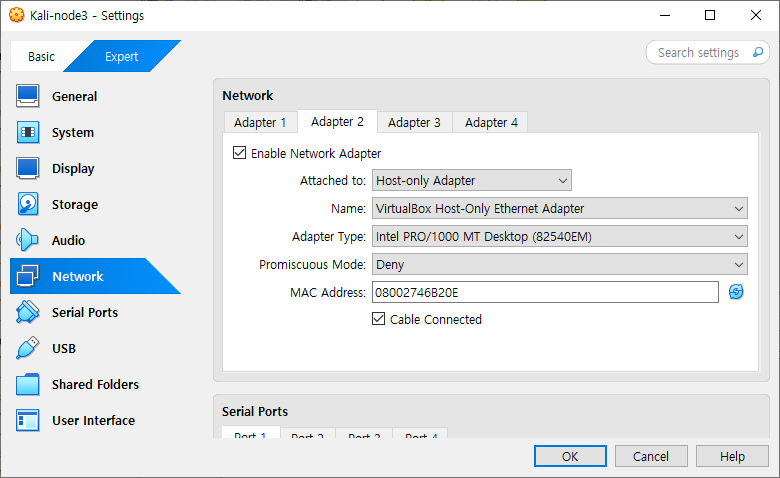Switch to Adapter 1 tab
The width and height of the screenshot is (780, 478).
coord(260,122)
